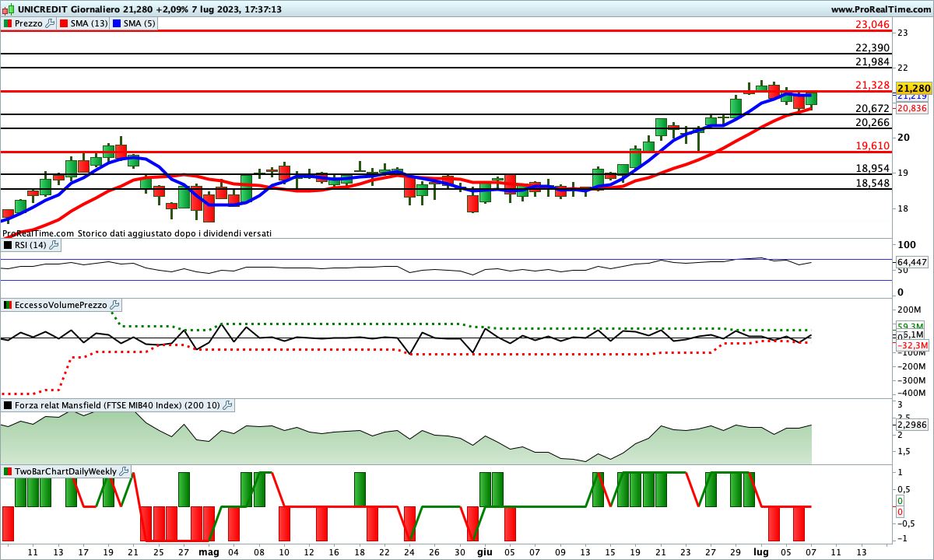Click the red 21,328 level label

(872, 85)
